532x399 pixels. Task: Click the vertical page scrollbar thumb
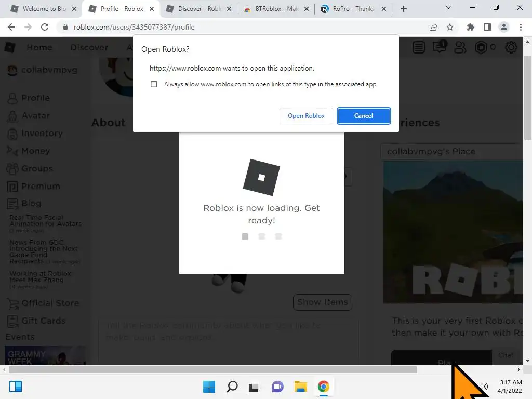pyautogui.click(x=527, y=98)
